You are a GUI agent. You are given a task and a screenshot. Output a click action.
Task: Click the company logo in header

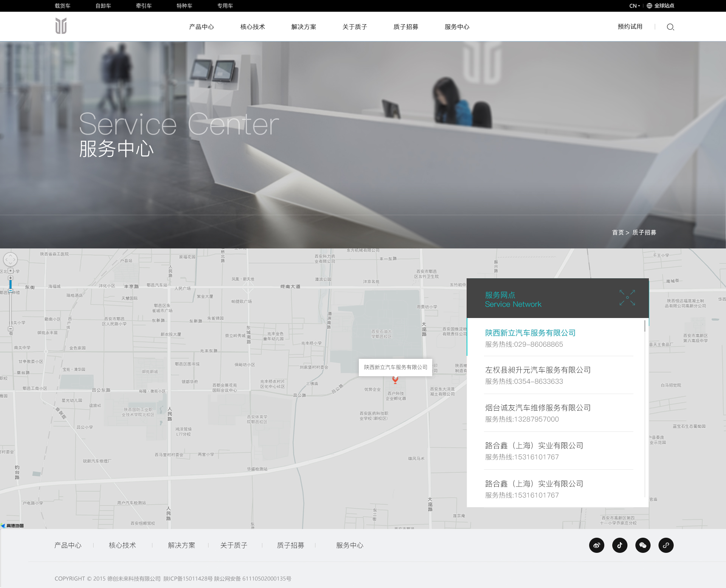pyautogui.click(x=61, y=26)
